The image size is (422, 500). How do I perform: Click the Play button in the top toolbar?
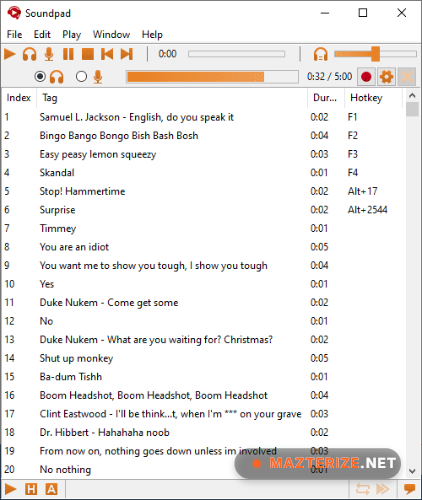(x=10, y=54)
